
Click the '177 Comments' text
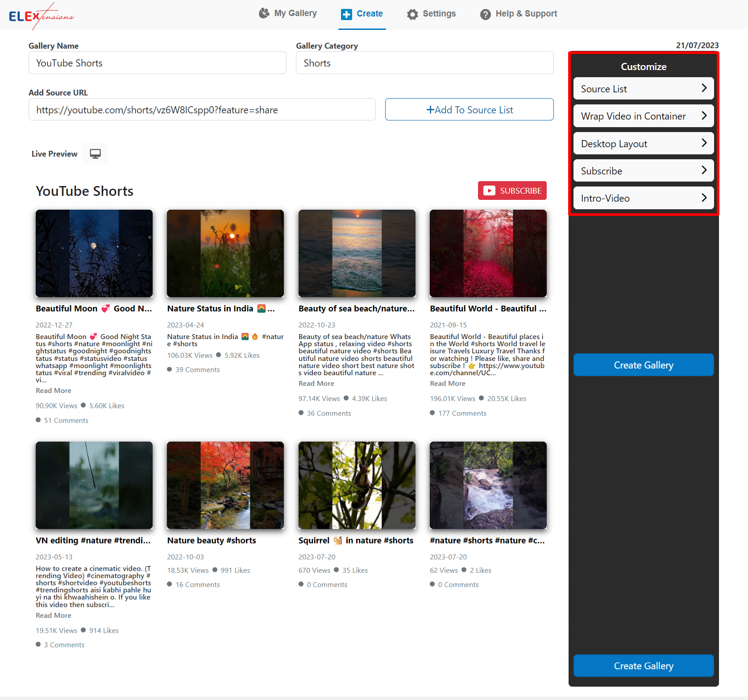(462, 414)
